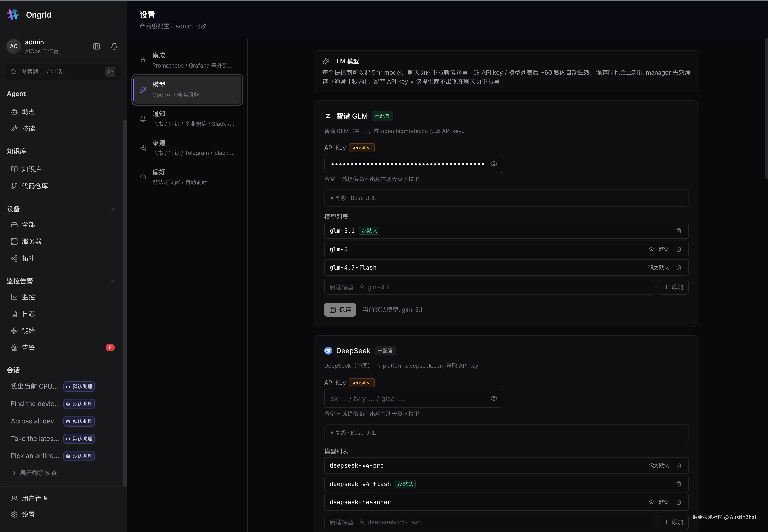Viewport: 768px width, 532px height.
Task: Set glm-4.7-flash as default model
Action: (x=659, y=268)
